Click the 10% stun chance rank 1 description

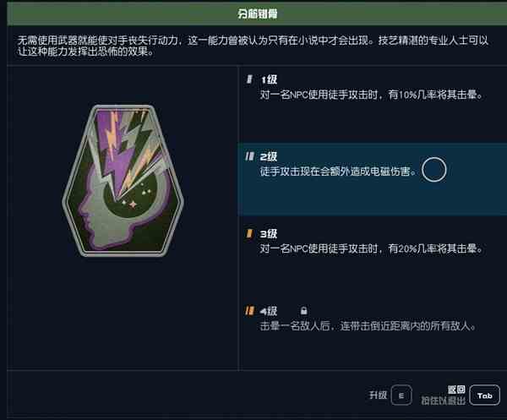[371, 95]
